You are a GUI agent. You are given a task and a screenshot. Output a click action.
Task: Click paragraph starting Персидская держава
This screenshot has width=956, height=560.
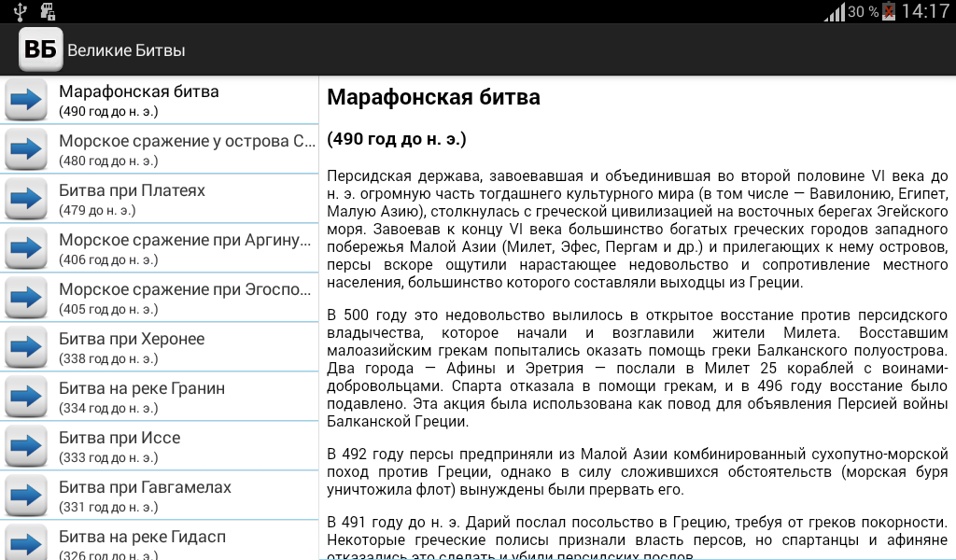tap(637, 229)
